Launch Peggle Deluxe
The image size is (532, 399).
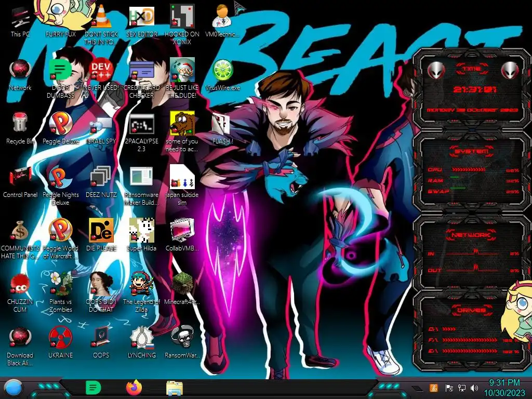click(60, 129)
